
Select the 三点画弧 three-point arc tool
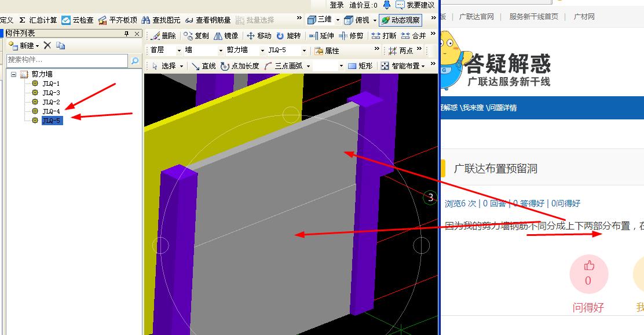(x=284, y=65)
